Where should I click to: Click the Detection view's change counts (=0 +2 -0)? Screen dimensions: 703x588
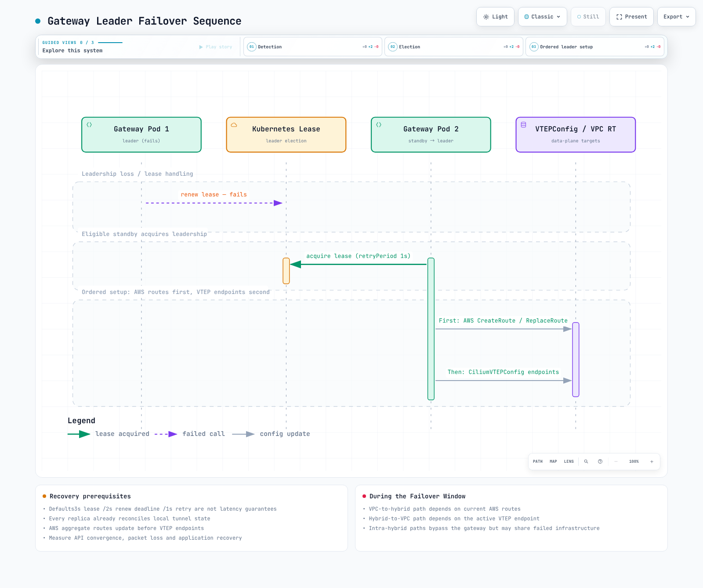[x=370, y=47]
